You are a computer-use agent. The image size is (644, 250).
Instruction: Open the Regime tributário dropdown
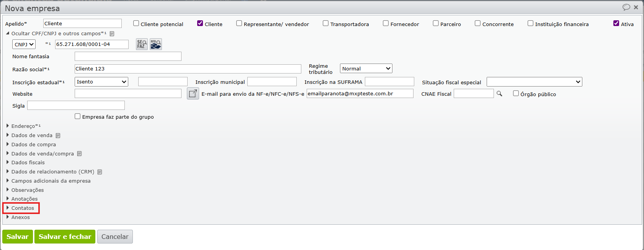pyautogui.click(x=366, y=69)
